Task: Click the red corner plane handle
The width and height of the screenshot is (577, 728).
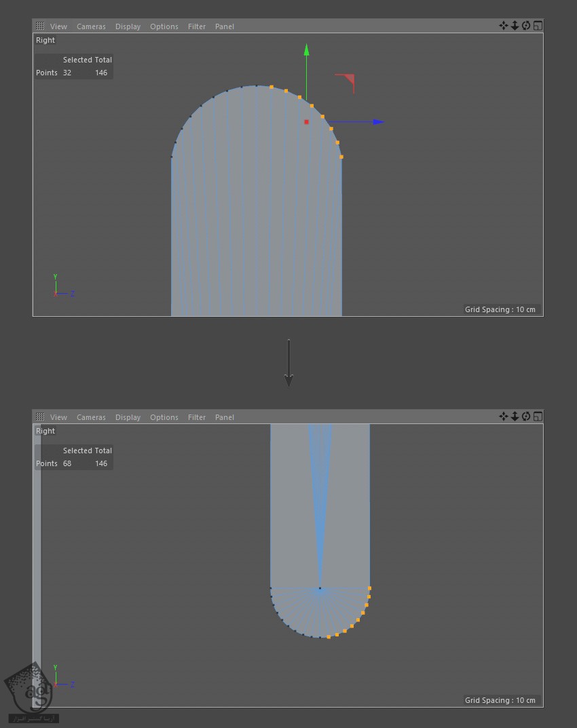Action: (348, 81)
